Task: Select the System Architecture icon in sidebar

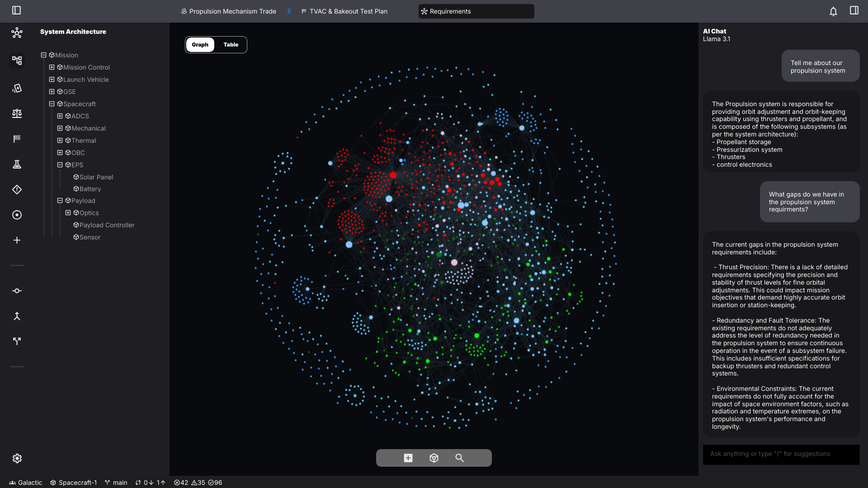Action: click(17, 60)
